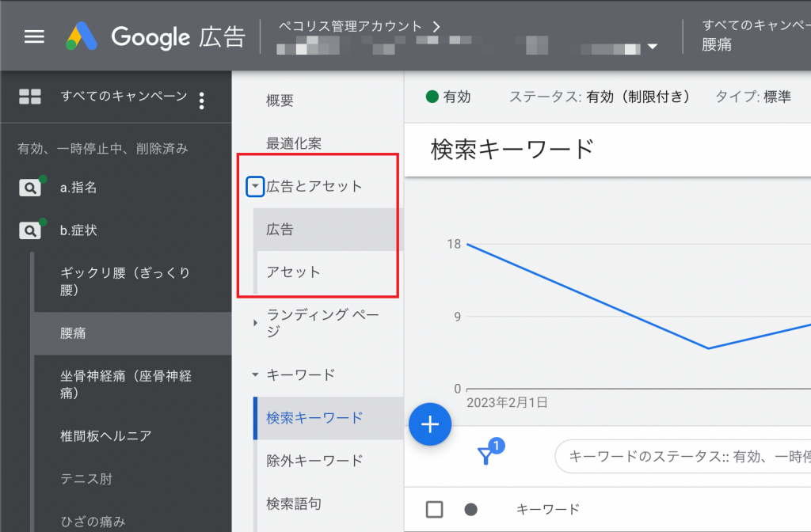
Task: Select ad group 坐骨神経痛（座骨神経痛）
Action: pos(126,385)
